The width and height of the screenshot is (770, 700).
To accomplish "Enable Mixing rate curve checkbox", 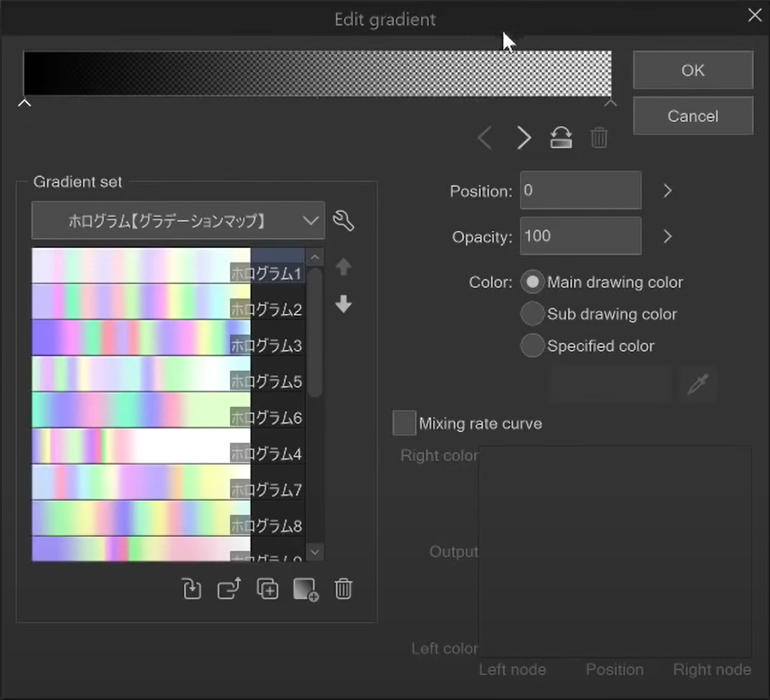I will pos(404,423).
